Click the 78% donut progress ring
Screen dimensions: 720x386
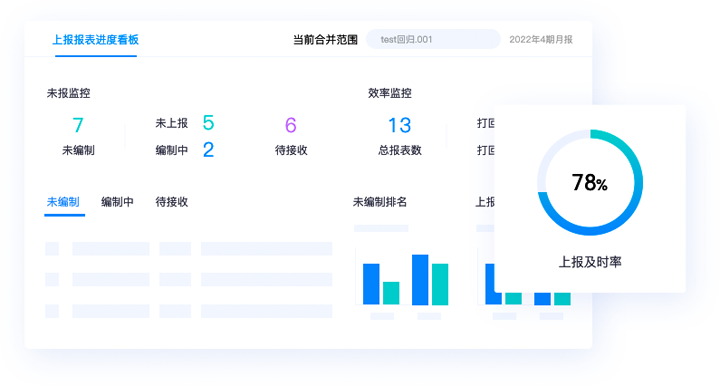(590, 182)
